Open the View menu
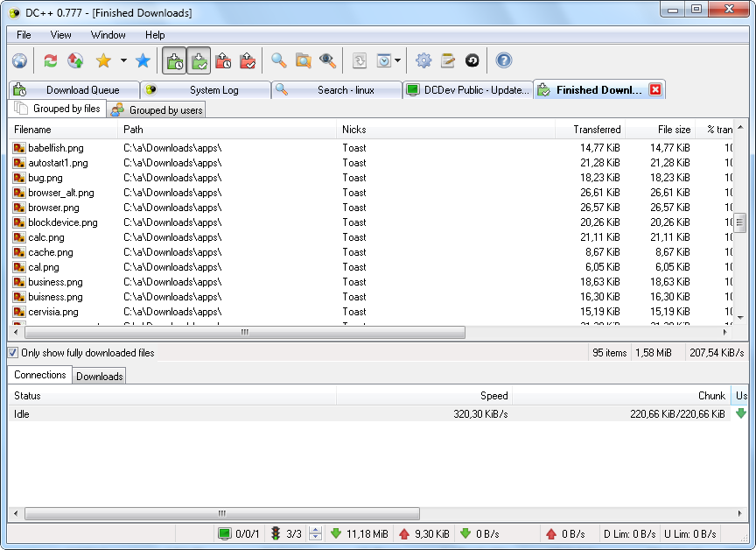This screenshot has height=550, width=756. [x=60, y=35]
